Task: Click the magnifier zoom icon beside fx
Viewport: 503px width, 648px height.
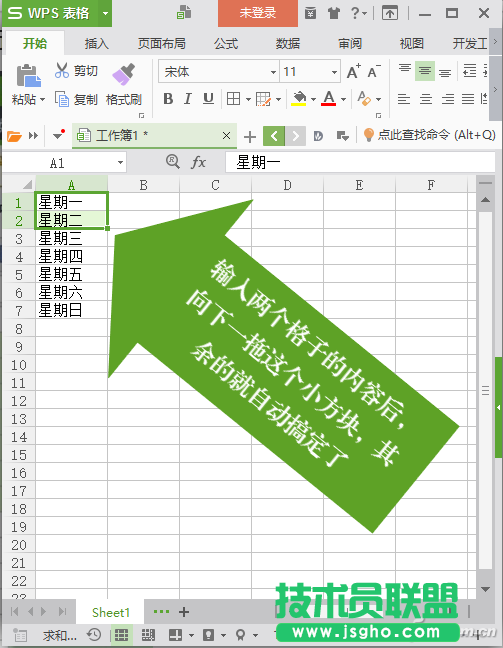Action: (172, 162)
